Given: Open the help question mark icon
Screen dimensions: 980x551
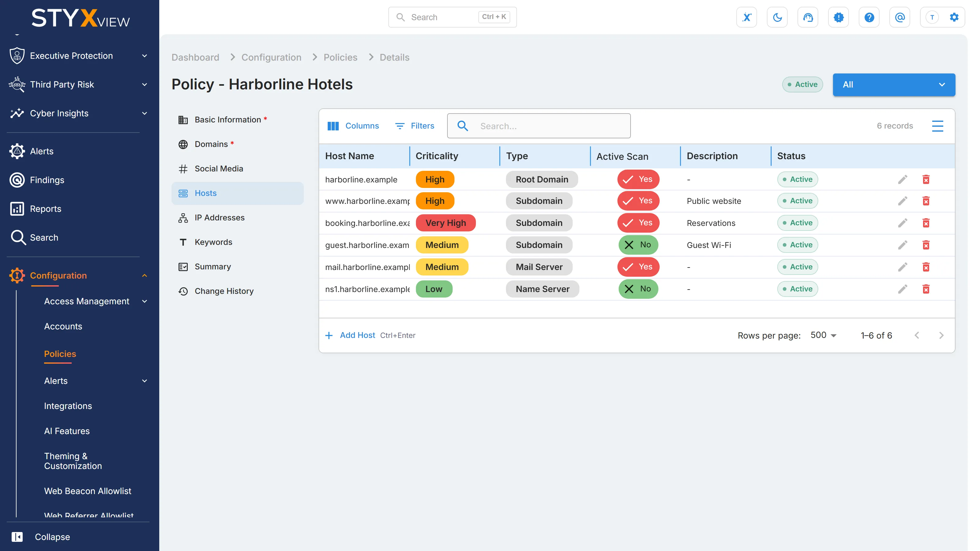Looking at the screenshot, I should (x=869, y=17).
